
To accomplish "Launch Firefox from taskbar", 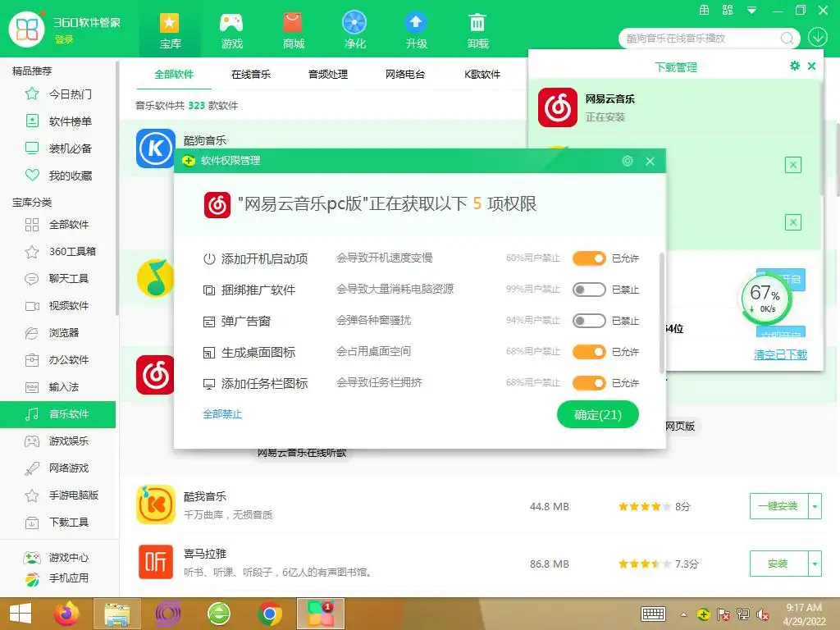I will (x=66, y=614).
